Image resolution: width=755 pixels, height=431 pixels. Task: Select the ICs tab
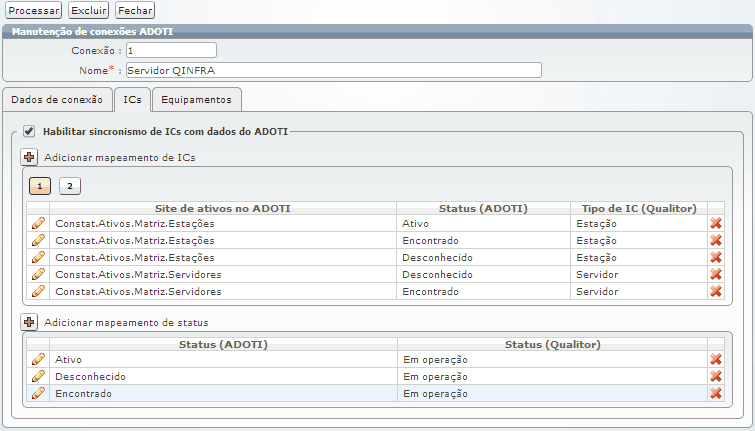132,100
